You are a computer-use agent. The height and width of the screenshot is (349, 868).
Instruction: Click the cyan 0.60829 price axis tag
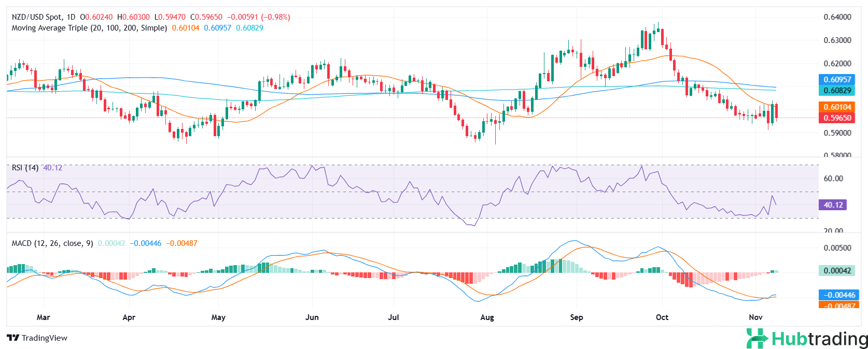point(837,91)
